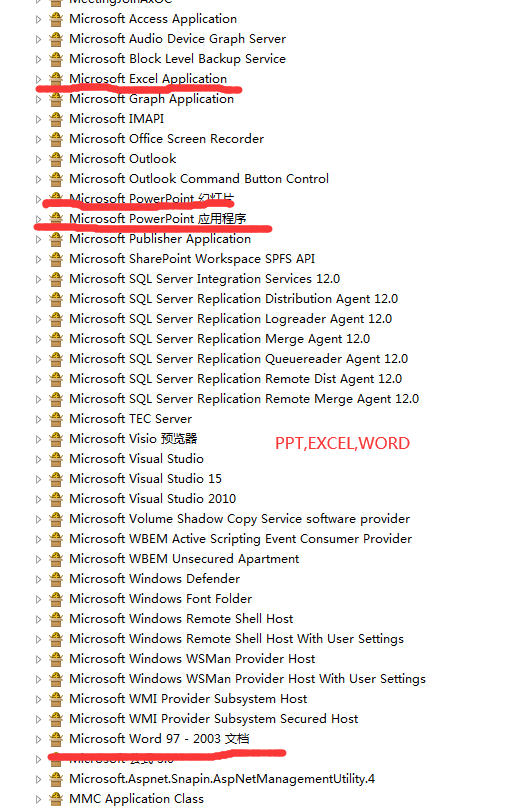Select Microsoft Volume Shadow Copy Service software provider

240,519
